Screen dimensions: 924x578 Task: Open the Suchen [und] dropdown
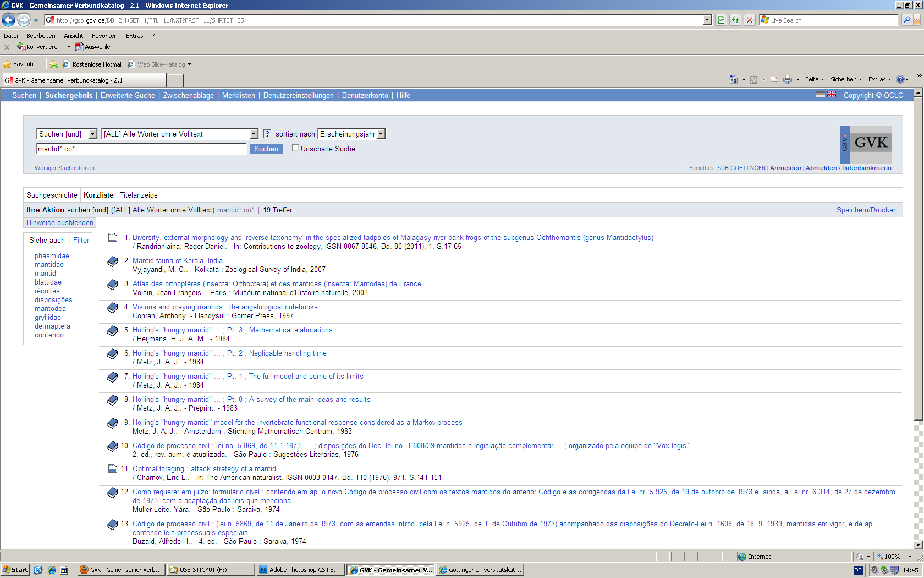click(x=93, y=134)
